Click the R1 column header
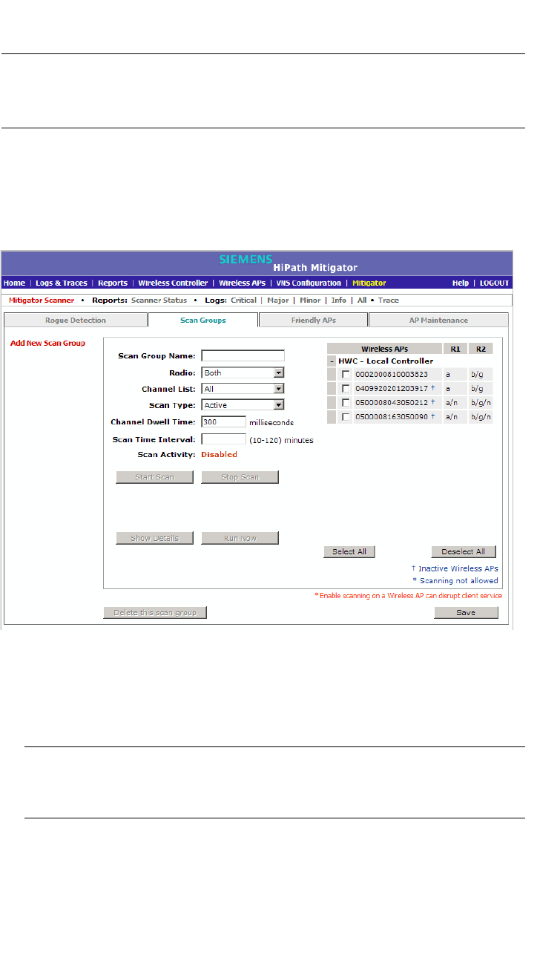This screenshot has height=975, width=560. point(455,348)
